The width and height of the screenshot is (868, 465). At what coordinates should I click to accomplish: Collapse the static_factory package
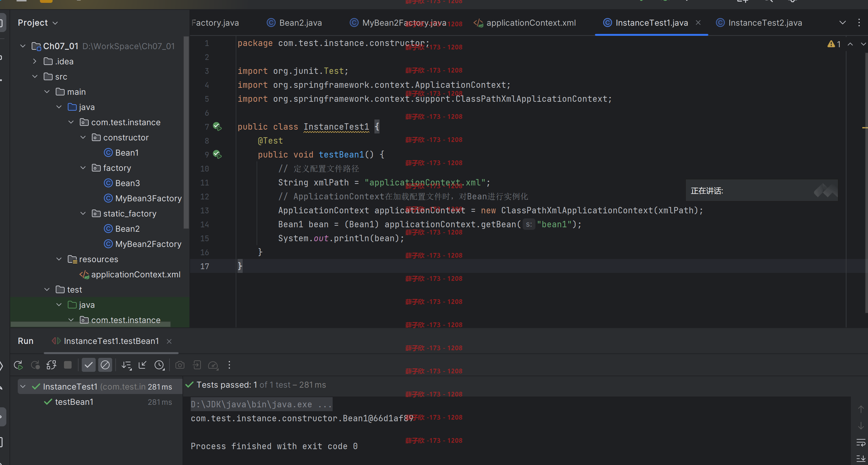point(83,213)
